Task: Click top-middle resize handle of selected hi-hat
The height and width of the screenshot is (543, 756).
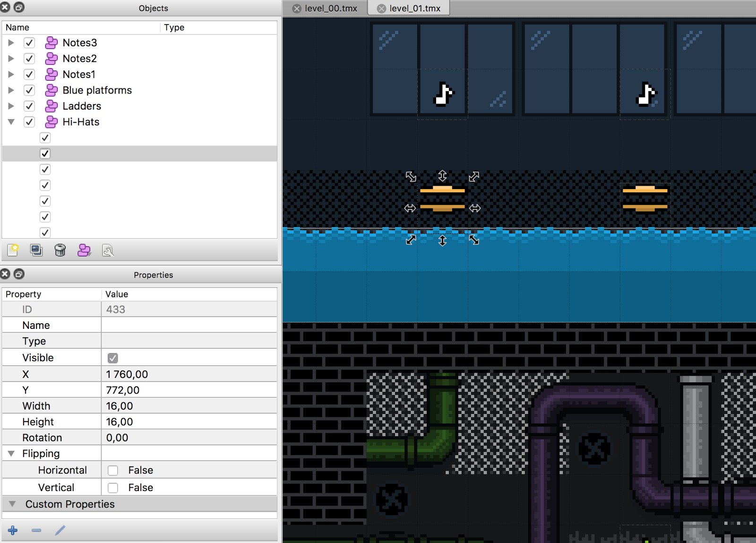Action: click(442, 176)
